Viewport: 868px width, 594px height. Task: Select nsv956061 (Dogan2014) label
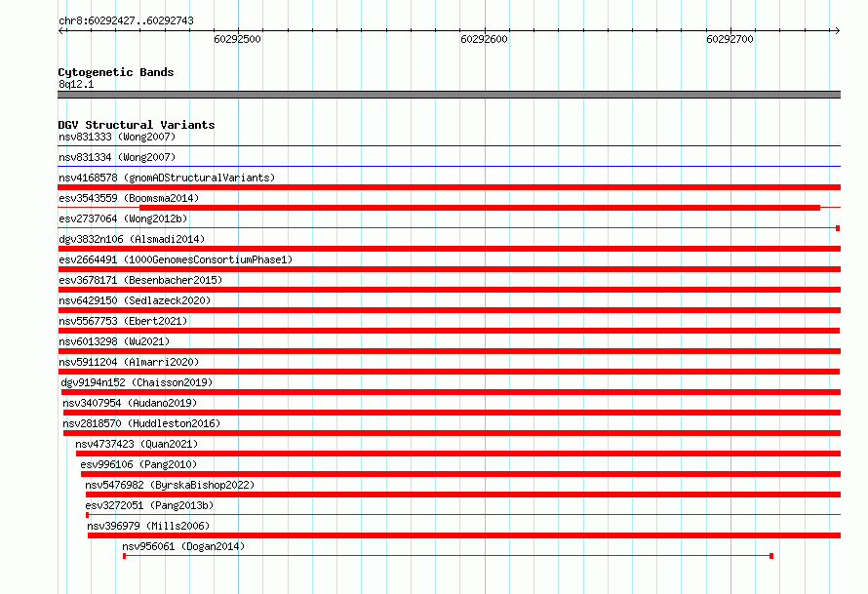point(183,546)
